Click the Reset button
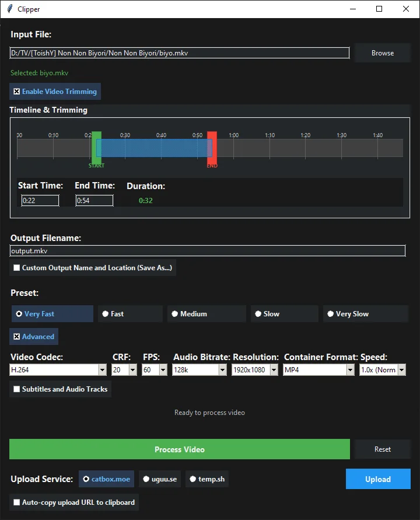 (x=383, y=449)
